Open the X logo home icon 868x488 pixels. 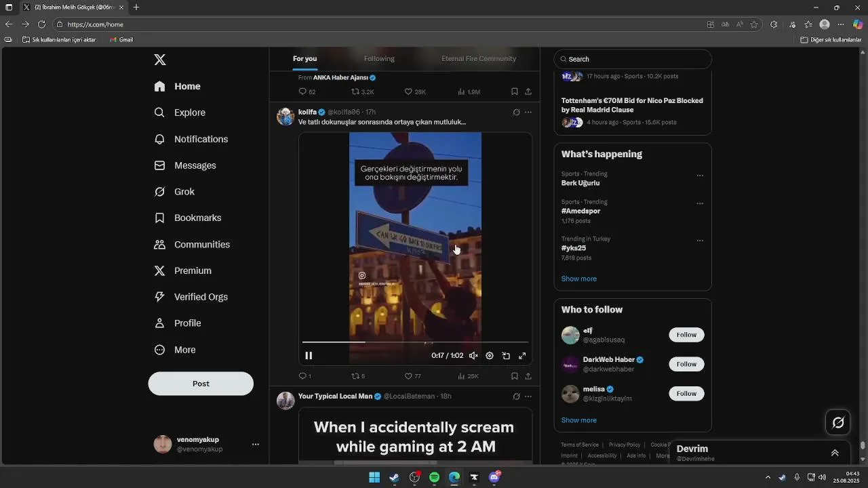(x=160, y=60)
